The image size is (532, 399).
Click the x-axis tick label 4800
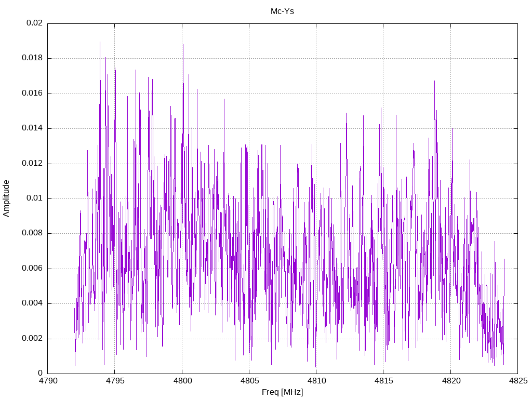(182, 381)
